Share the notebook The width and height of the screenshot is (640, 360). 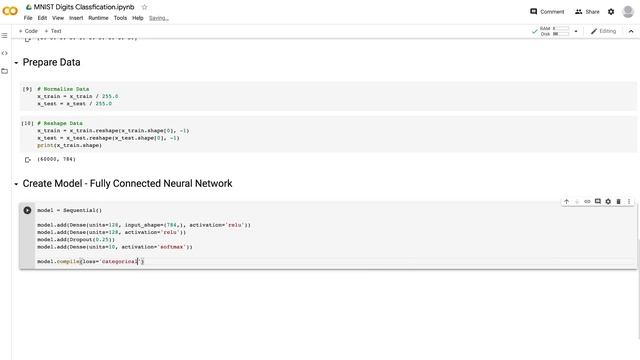(x=587, y=11)
